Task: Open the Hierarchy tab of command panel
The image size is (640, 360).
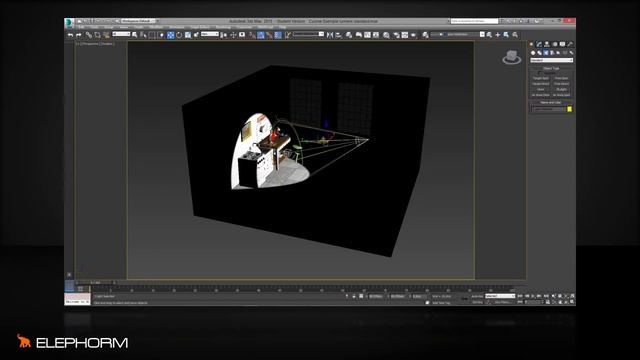Action: point(547,44)
